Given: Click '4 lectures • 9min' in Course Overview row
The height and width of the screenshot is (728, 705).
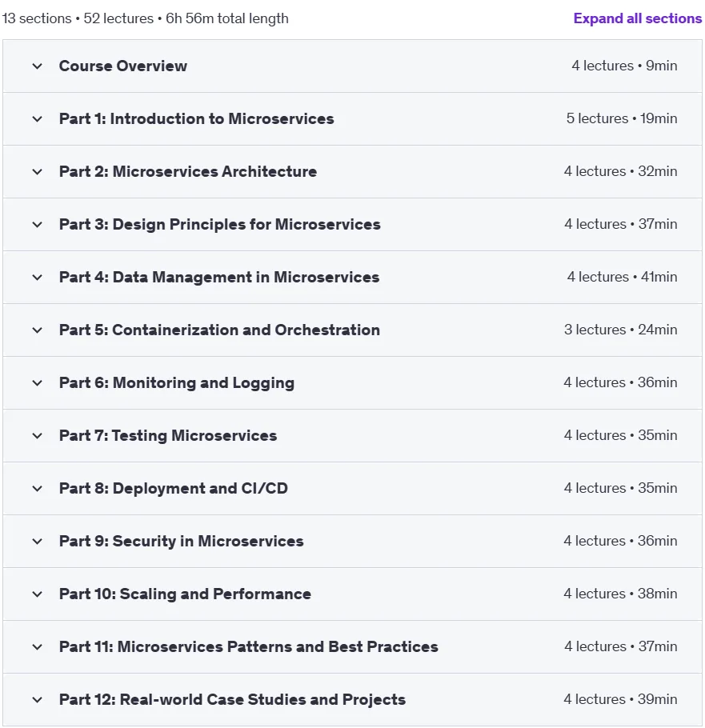Looking at the screenshot, I should pyautogui.click(x=624, y=66).
